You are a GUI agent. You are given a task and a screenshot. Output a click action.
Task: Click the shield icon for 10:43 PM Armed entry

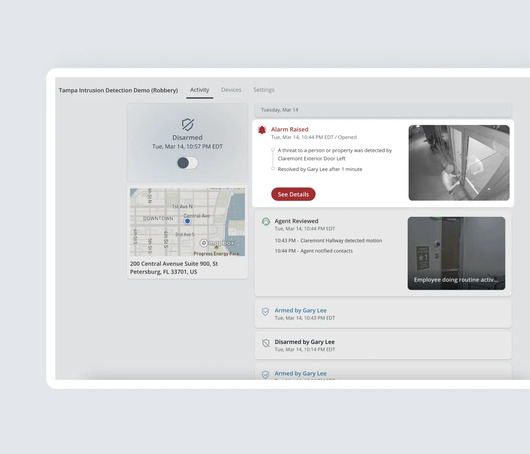[266, 312]
